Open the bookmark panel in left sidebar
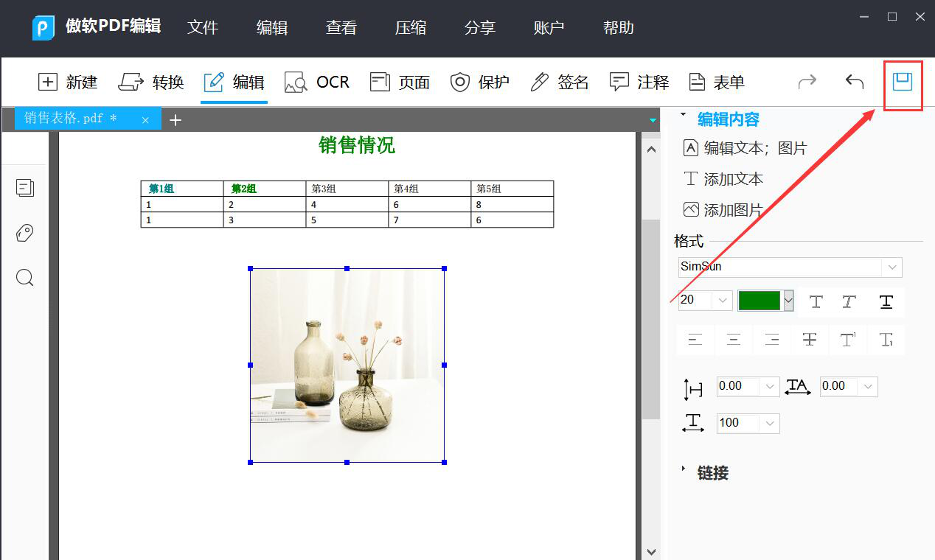 (x=25, y=233)
